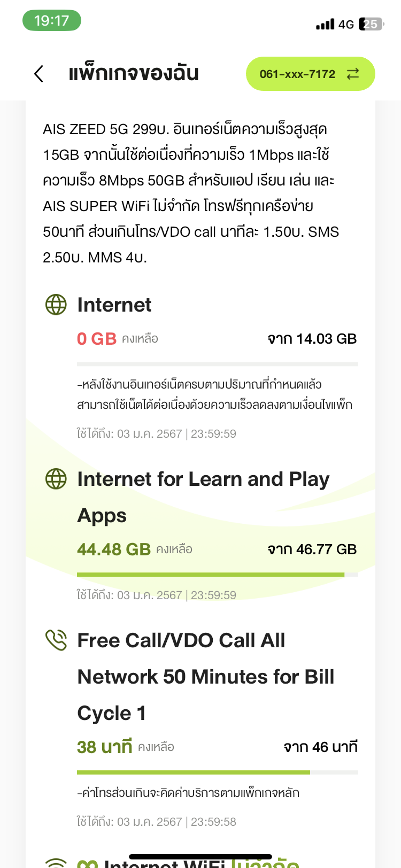Tap the Free Call minutes progress bar
Image resolution: width=401 pixels, height=868 pixels.
click(217, 772)
